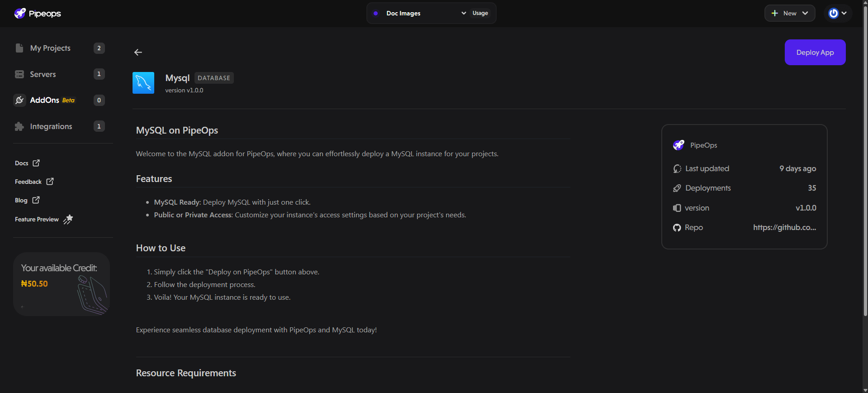Screen dimensions: 868x393
Task: Open Feature Preview
Action: (x=44, y=219)
